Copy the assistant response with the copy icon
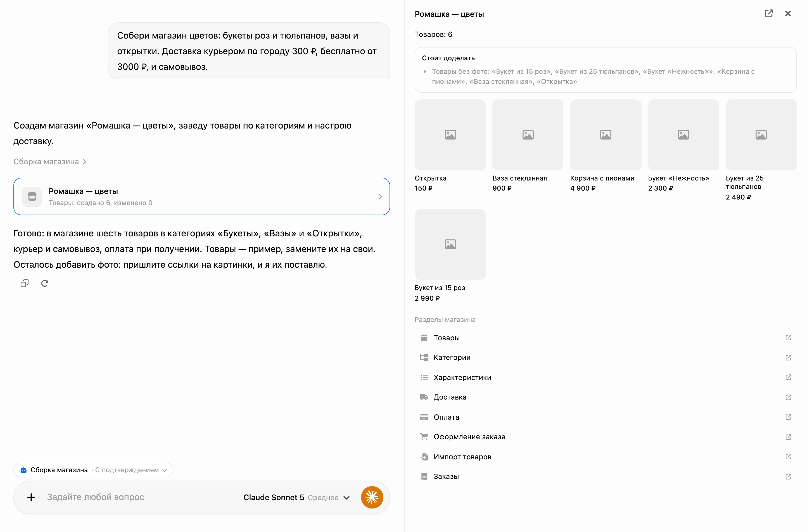This screenshot has width=807, height=532. tap(24, 283)
